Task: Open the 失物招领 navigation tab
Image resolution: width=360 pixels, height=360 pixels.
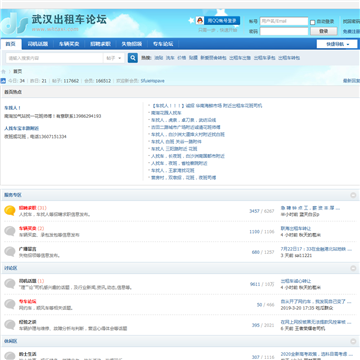Action: click(x=132, y=44)
